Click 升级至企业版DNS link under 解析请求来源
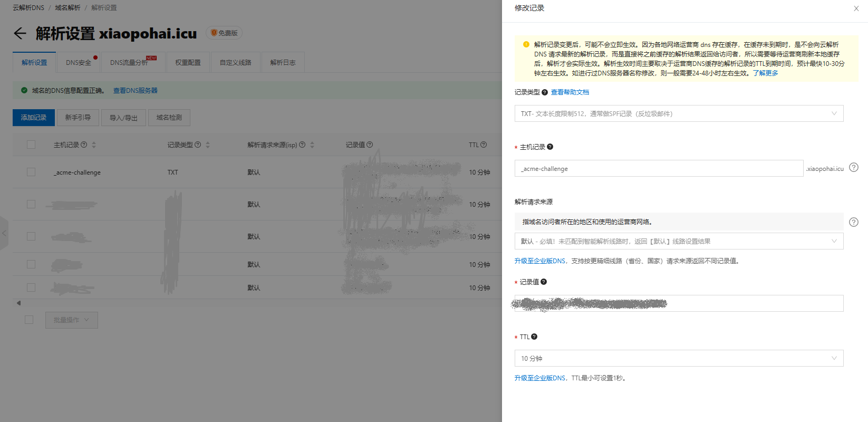The width and height of the screenshot is (868, 422). coord(541,261)
